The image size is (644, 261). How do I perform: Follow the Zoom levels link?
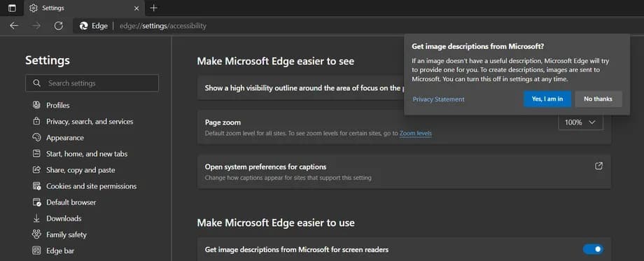tap(415, 134)
